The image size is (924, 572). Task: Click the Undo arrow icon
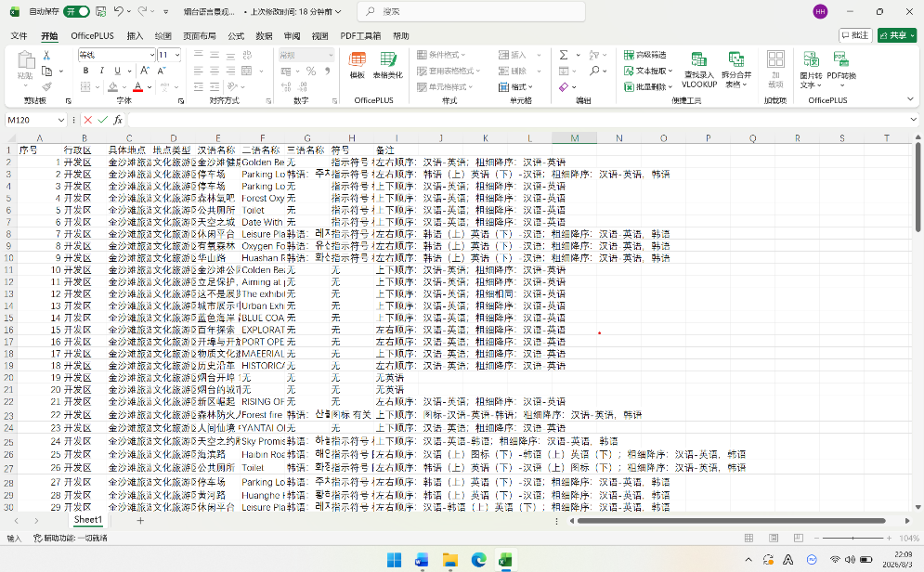(119, 11)
